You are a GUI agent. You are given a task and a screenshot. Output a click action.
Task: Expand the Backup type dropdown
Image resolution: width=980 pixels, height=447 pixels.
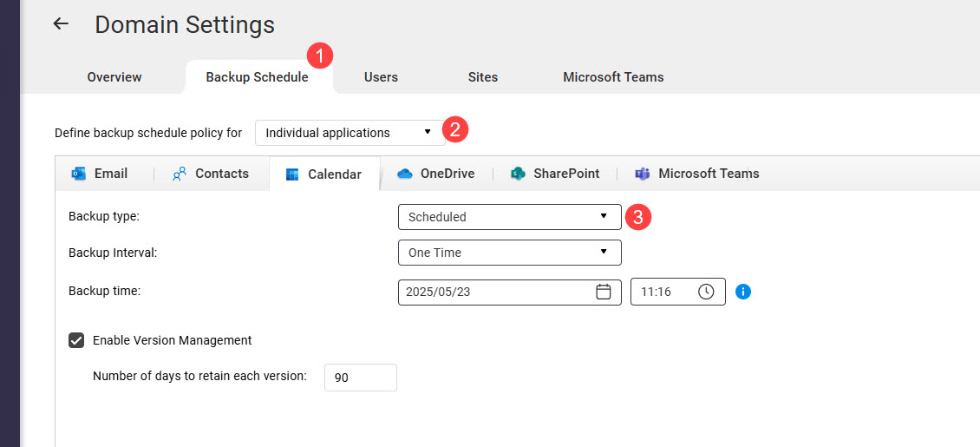click(509, 217)
